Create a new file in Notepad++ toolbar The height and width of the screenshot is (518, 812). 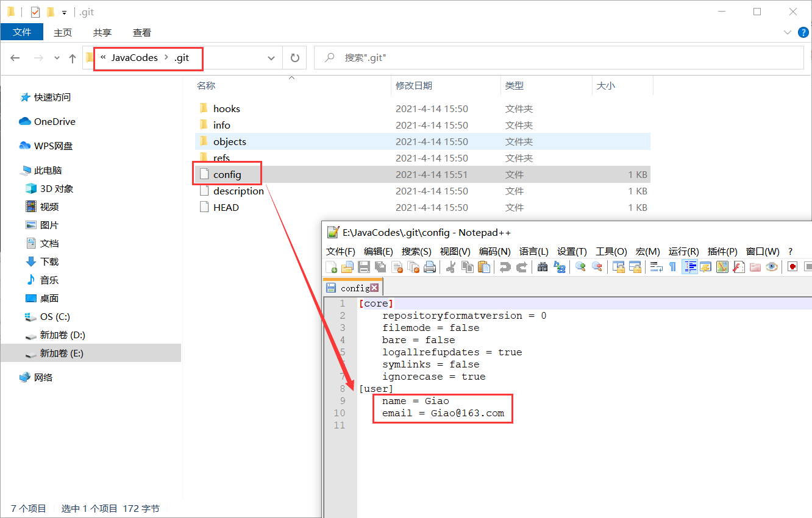pos(332,266)
